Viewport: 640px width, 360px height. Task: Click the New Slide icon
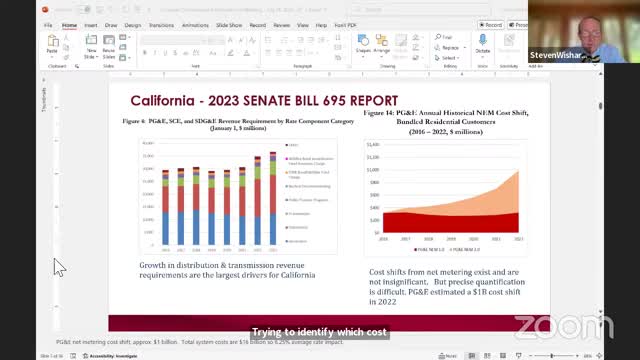click(x=91, y=41)
